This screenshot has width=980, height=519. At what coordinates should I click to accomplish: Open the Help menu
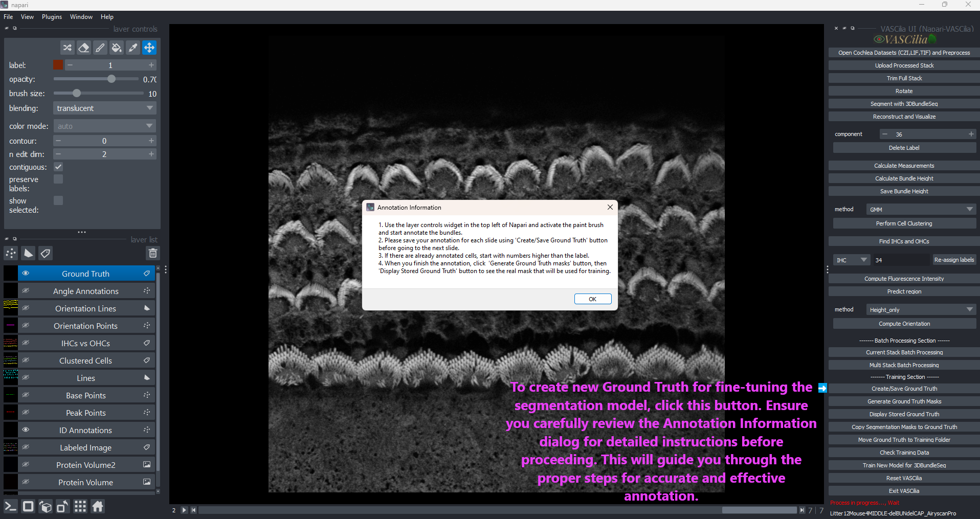pyautogui.click(x=107, y=17)
